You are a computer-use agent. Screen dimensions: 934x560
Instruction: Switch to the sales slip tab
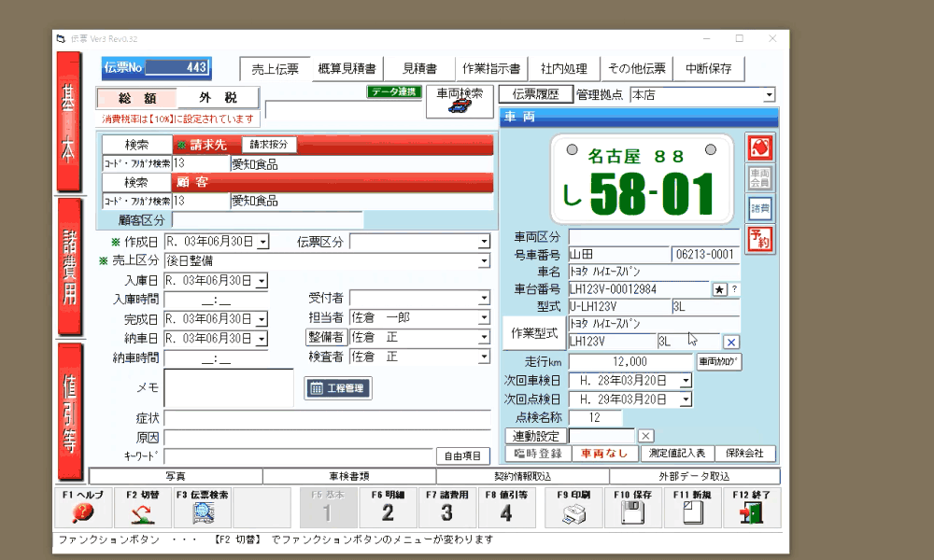[x=276, y=69]
